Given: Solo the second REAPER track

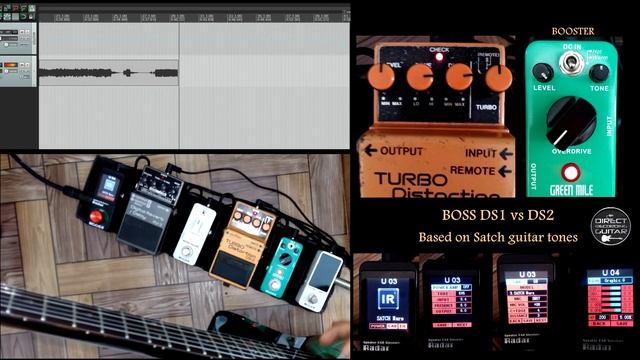Looking at the screenshot, I should pos(27,64).
